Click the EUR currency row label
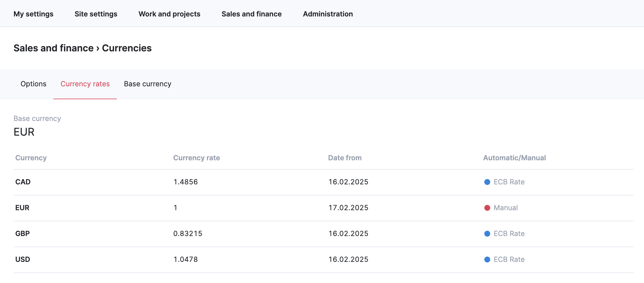The height and width of the screenshot is (283, 644). pos(22,208)
